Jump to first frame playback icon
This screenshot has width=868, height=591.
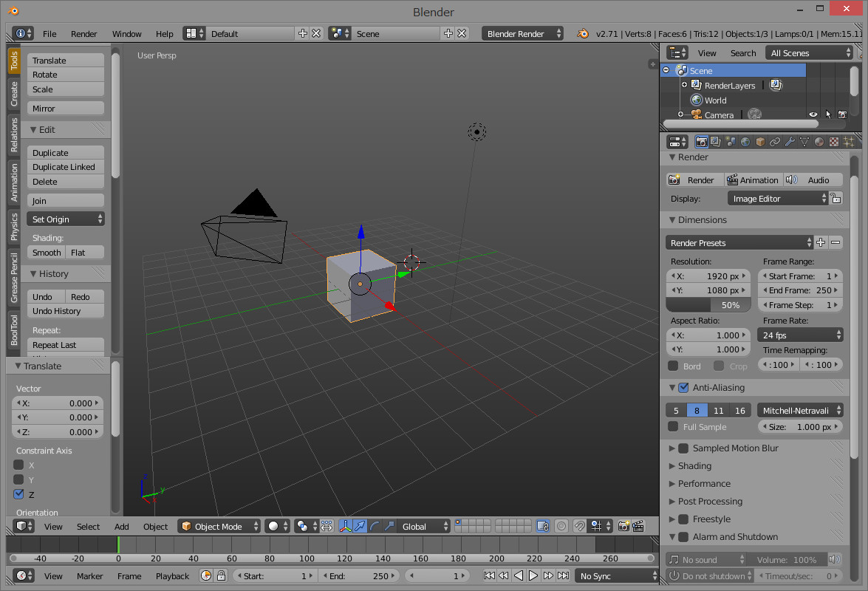coord(489,576)
